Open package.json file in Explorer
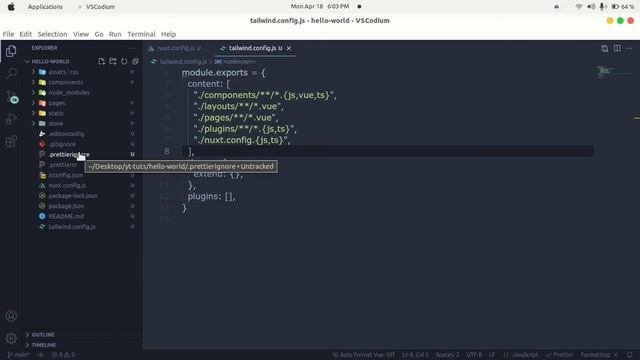 (67, 206)
